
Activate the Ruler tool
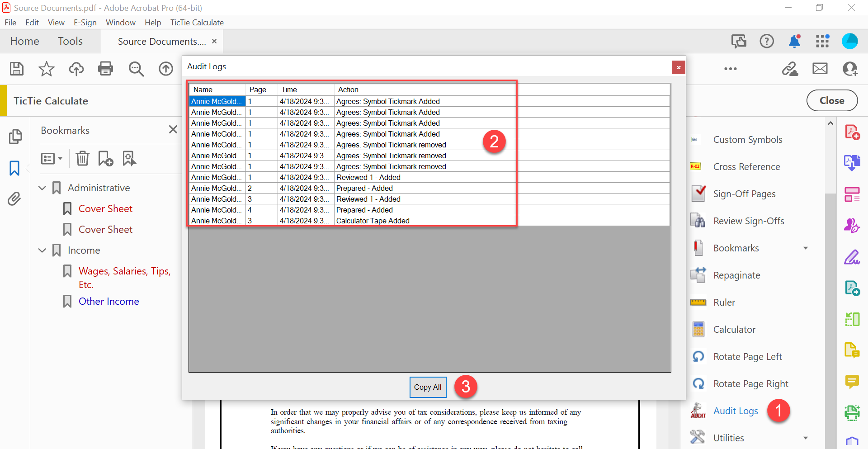point(724,302)
